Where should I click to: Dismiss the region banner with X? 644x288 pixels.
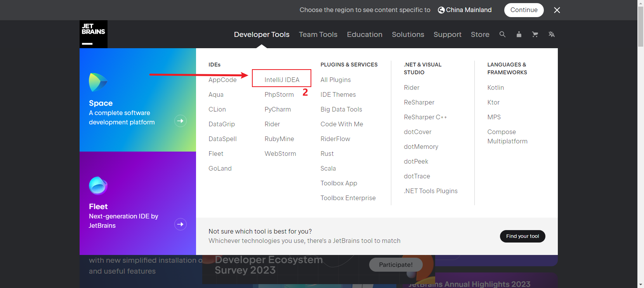[x=557, y=10]
